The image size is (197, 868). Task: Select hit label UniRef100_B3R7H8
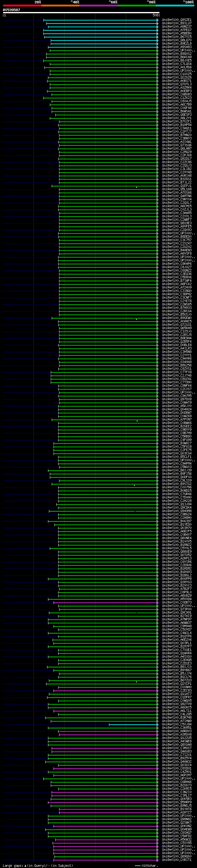coord(176,718)
